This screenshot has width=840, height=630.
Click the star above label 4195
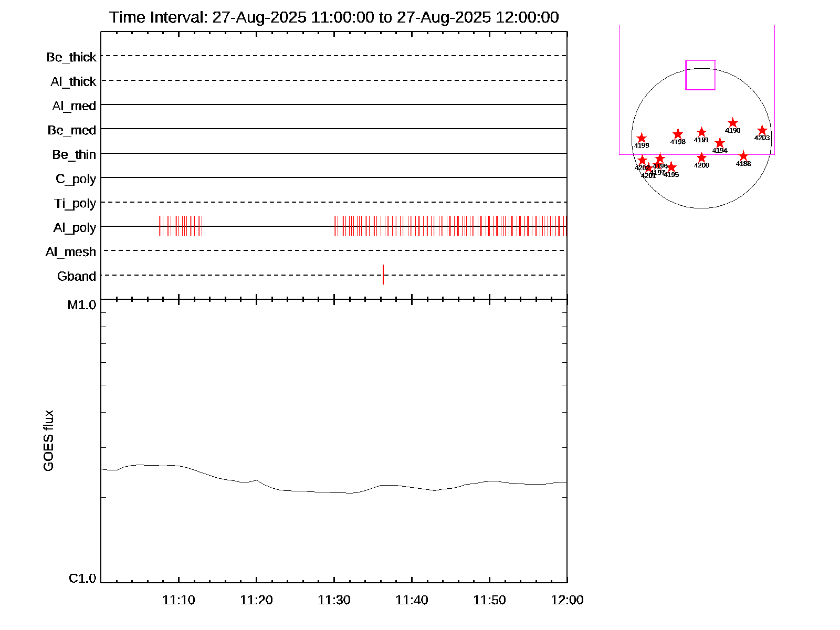click(x=671, y=167)
